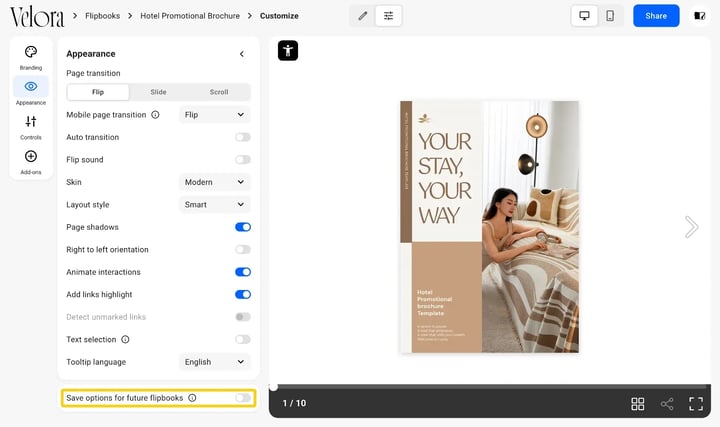Screen dimensions: 720x427
Task: Enable Right to left orientation
Action: 243,249
